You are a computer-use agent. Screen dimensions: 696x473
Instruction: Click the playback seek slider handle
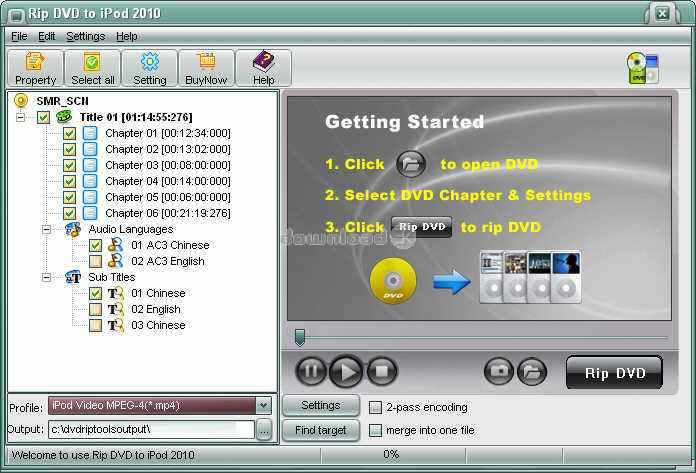(x=300, y=337)
